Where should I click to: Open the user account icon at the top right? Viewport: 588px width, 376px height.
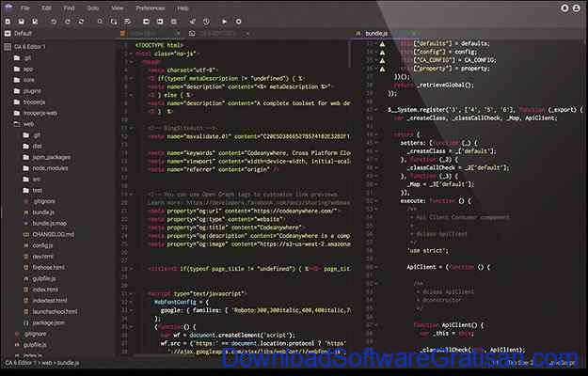577,8
